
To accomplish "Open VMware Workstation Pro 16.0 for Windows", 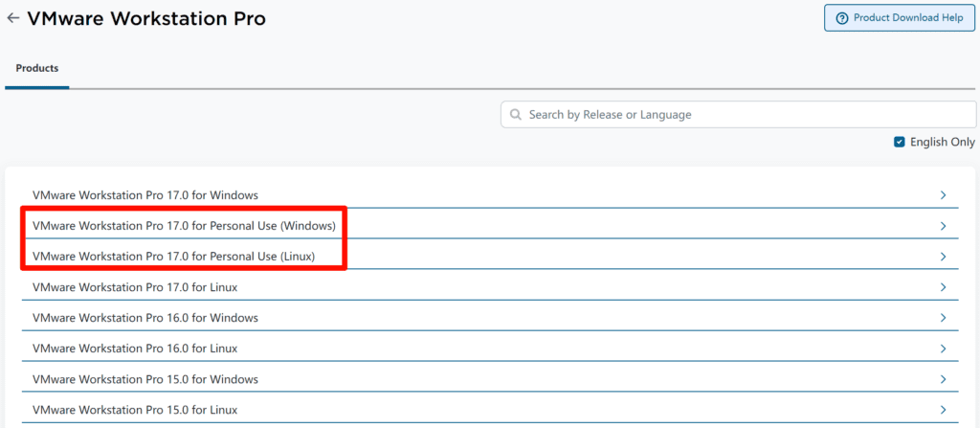I will pyautogui.click(x=145, y=318).
